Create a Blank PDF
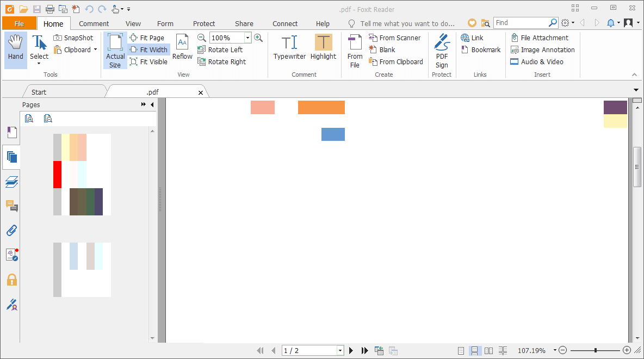This screenshot has height=359, width=644. pyautogui.click(x=382, y=49)
